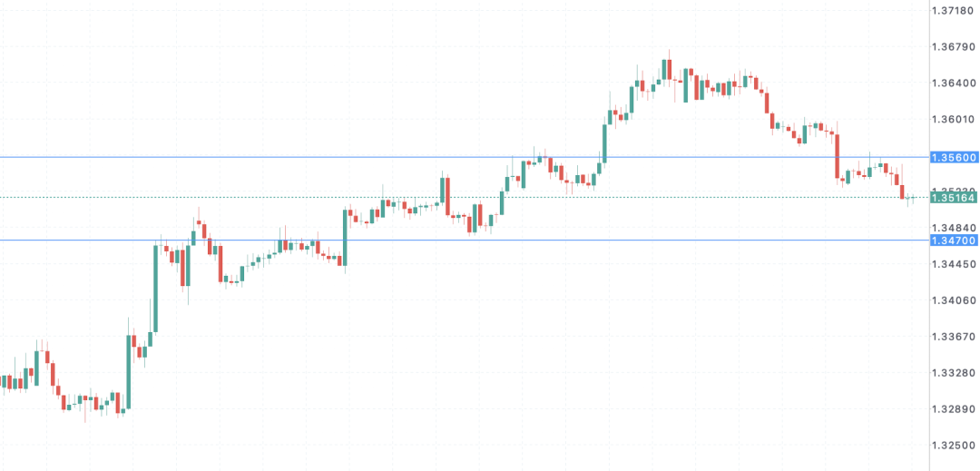Click the 1.37180 axis label
The width and height of the screenshot is (980, 471).
[953, 11]
